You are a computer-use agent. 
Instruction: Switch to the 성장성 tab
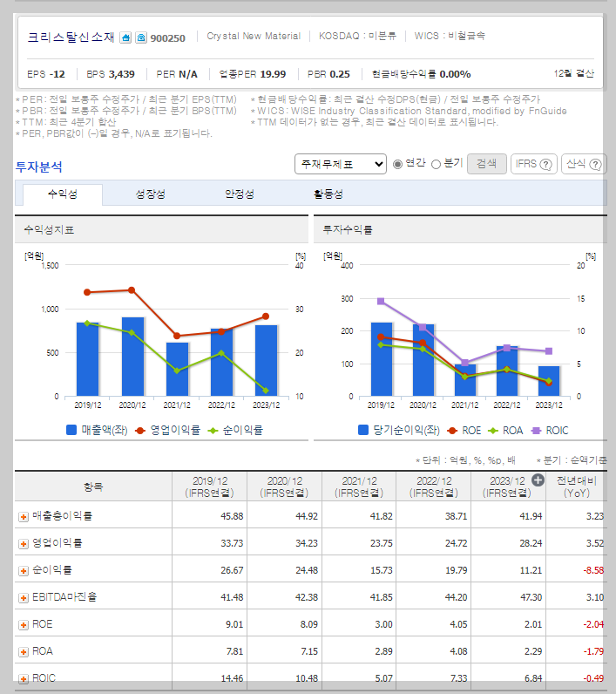(x=151, y=194)
